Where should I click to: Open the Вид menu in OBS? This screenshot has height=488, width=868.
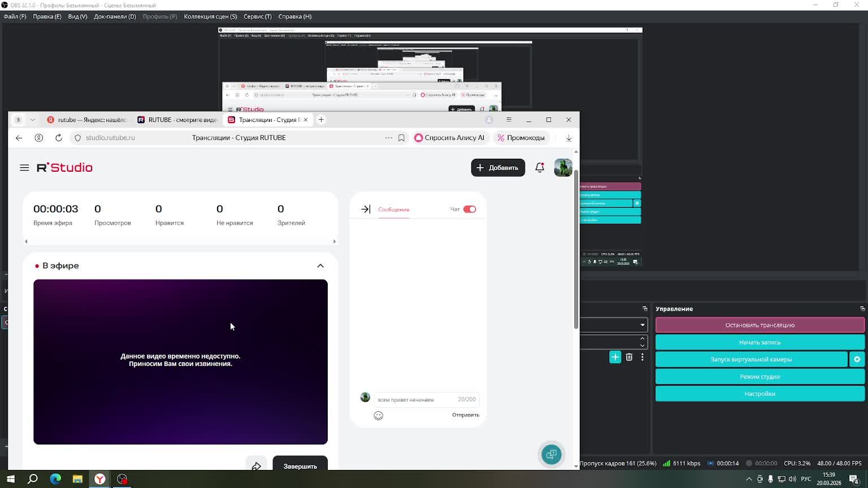pos(78,16)
